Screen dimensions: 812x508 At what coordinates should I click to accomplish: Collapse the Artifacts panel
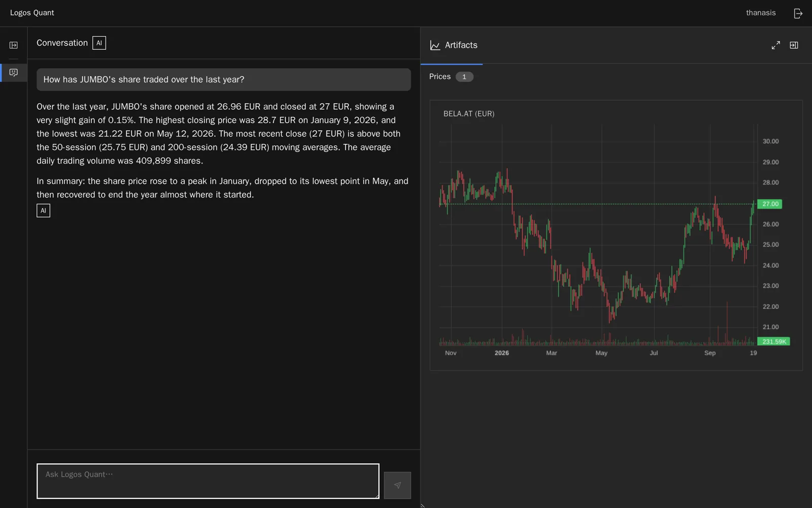coord(794,45)
